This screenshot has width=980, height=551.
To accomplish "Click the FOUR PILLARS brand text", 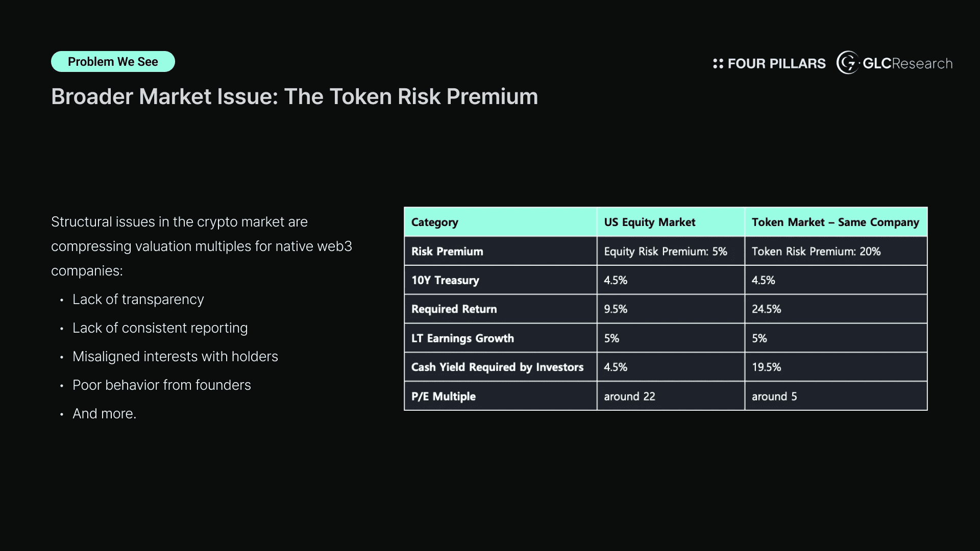I will pyautogui.click(x=776, y=64).
